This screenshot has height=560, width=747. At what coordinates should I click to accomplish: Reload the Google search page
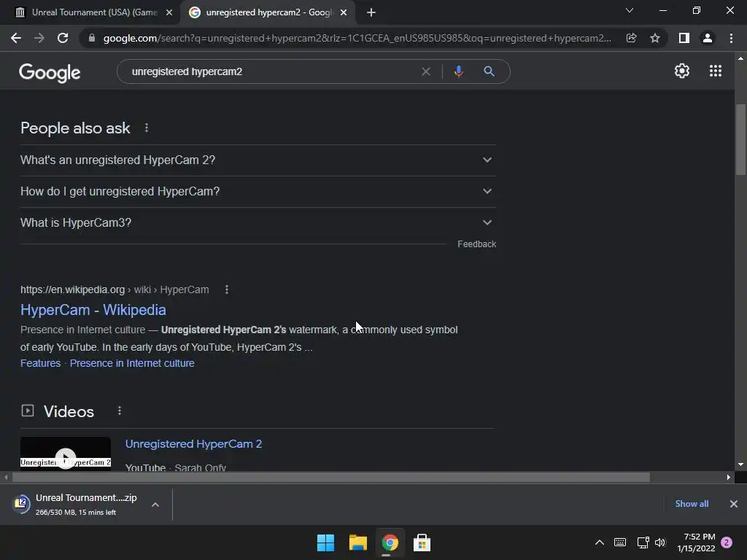pyautogui.click(x=63, y=38)
